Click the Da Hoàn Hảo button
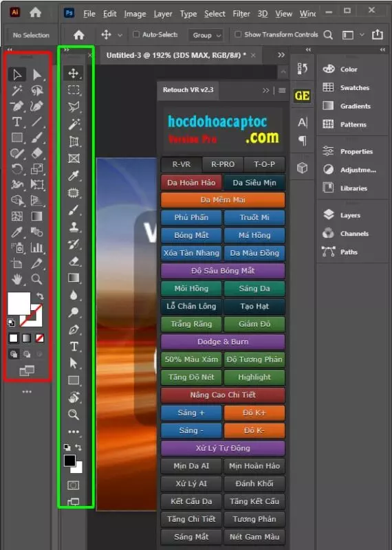 click(x=191, y=182)
